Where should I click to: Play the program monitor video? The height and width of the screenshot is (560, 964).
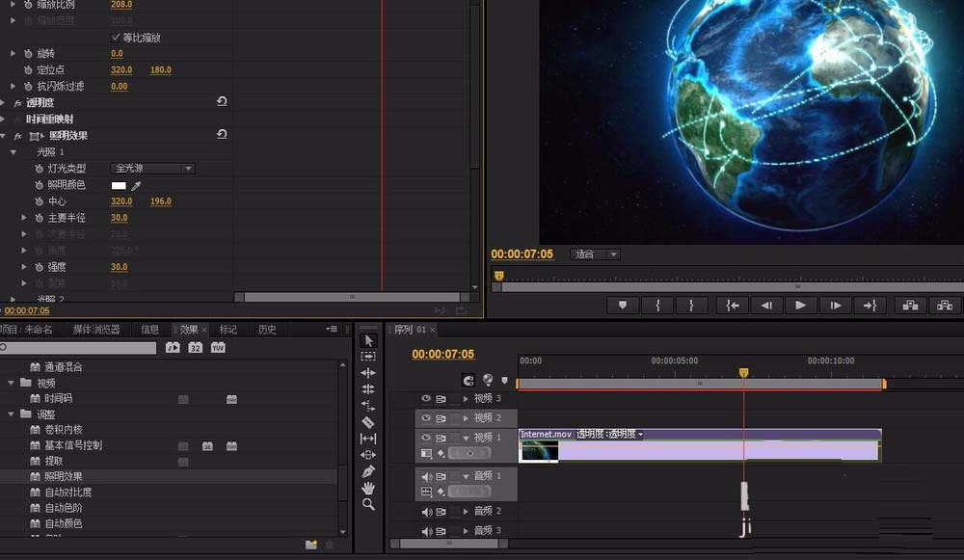800,305
